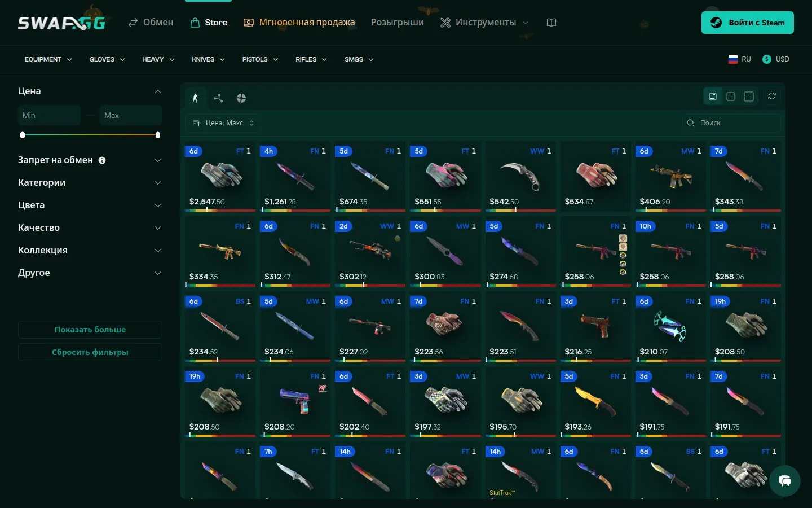Open the Цена: Макс sort dropdown
The width and height of the screenshot is (812, 508).
pos(223,123)
